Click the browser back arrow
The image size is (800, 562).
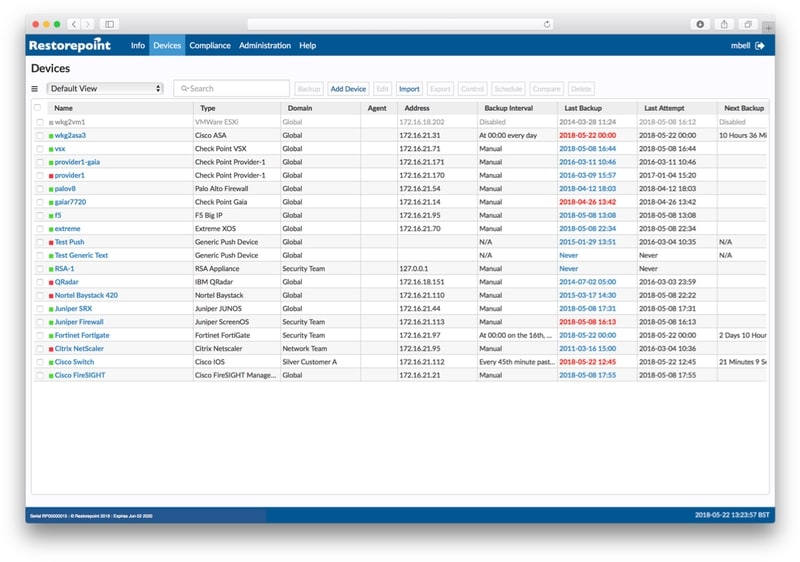pyautogui.click(x=75, y=24)
